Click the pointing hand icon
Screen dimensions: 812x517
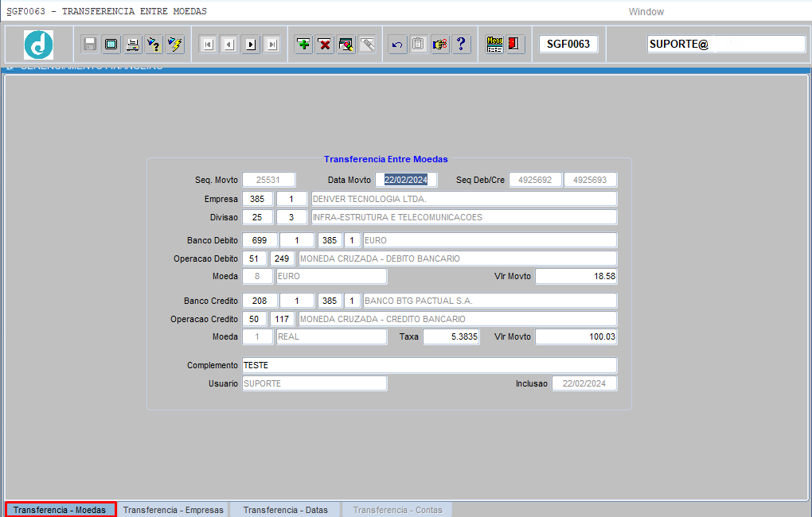pos(439,45)
